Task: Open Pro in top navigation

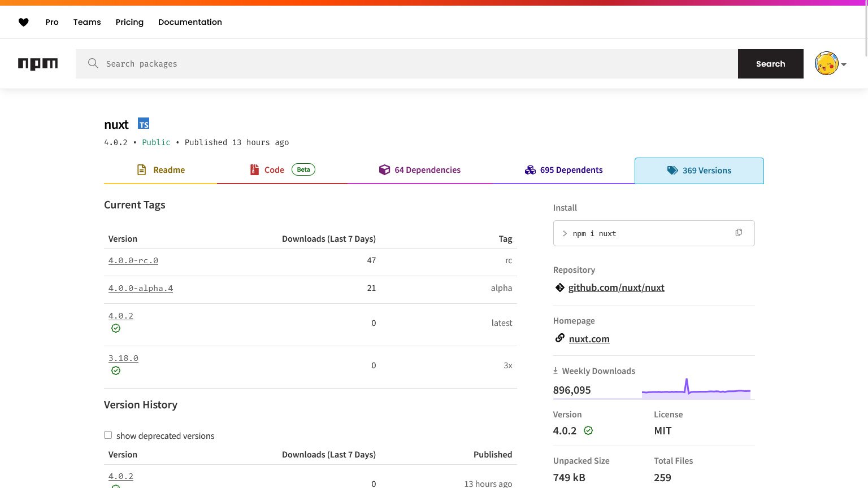Action: click(x=52, y=22)
